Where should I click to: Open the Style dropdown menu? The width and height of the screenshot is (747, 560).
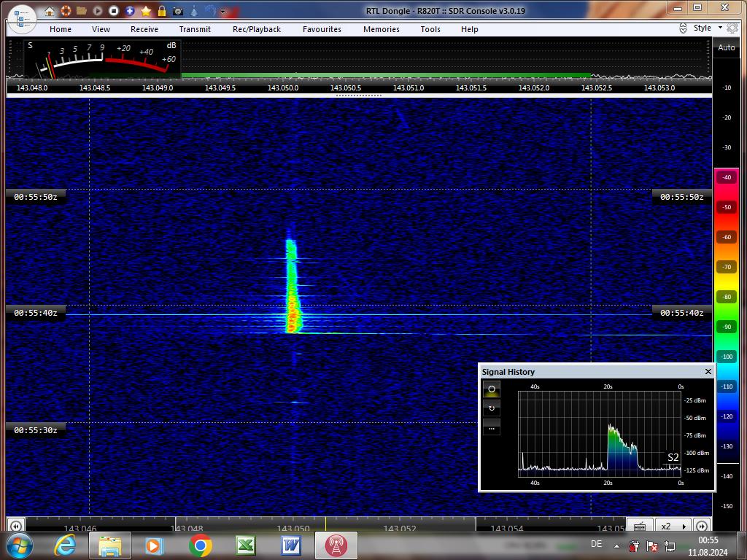coord(708,28)
